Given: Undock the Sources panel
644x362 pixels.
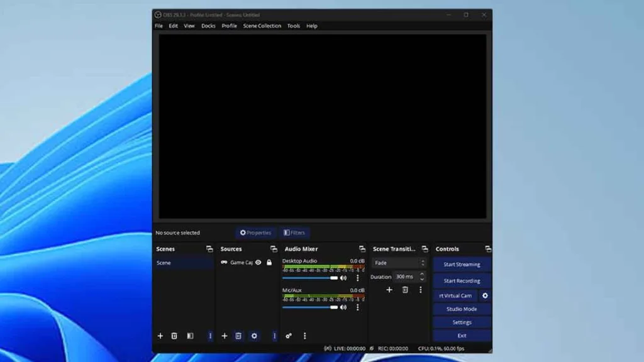Looking at the screenshot, I should 274,249.
